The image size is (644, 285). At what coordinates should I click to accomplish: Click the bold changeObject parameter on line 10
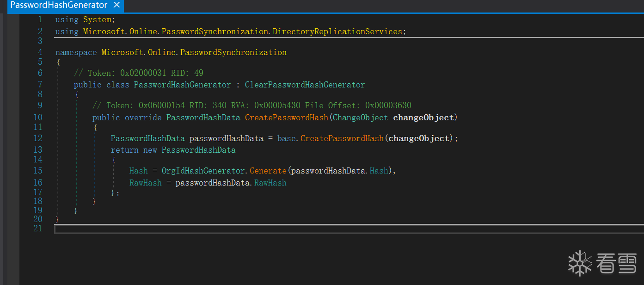coord(423,118)
